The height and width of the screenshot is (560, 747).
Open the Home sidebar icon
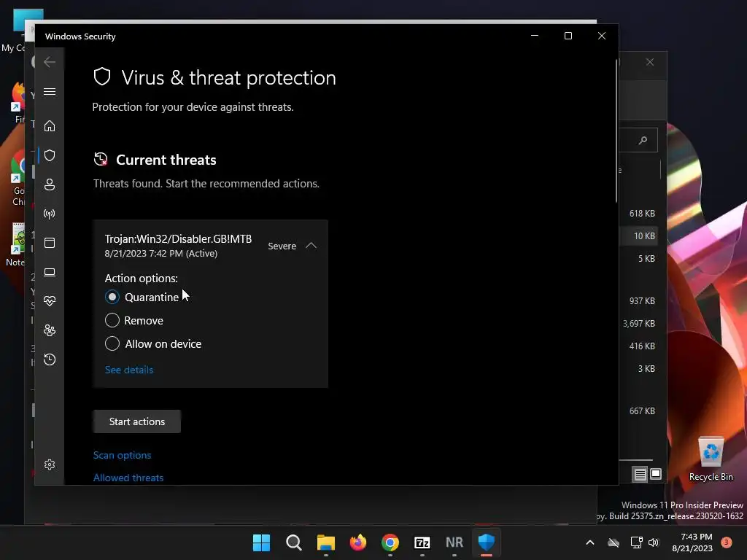pyautogui.click(x=50, y=125)
